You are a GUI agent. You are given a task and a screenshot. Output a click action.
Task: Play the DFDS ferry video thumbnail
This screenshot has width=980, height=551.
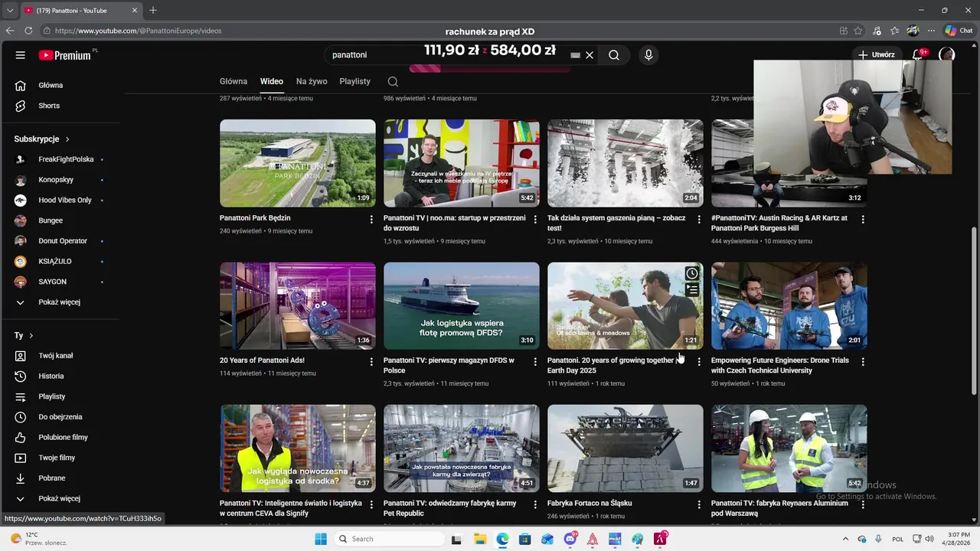coord(462,306)
